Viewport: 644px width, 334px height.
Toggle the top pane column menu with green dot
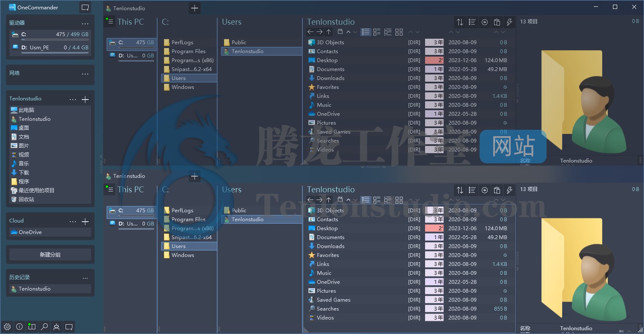(110, 22)
